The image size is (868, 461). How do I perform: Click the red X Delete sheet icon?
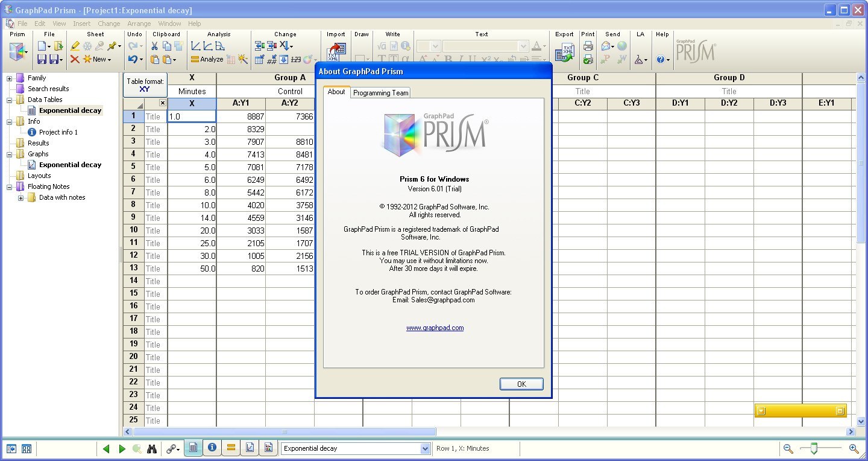pyautogui.click(x=75, y=59)
